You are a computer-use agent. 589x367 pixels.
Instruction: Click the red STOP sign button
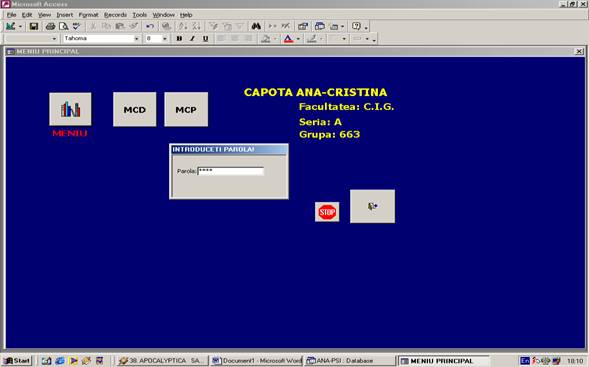click(x=327, y=212)
